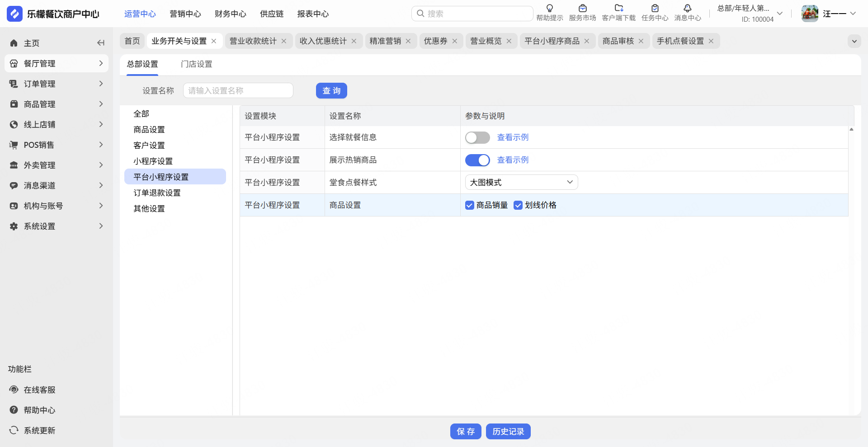Click the 设置名称 input field
Viewport: 868px width, 447px height.
coord(238,90)
